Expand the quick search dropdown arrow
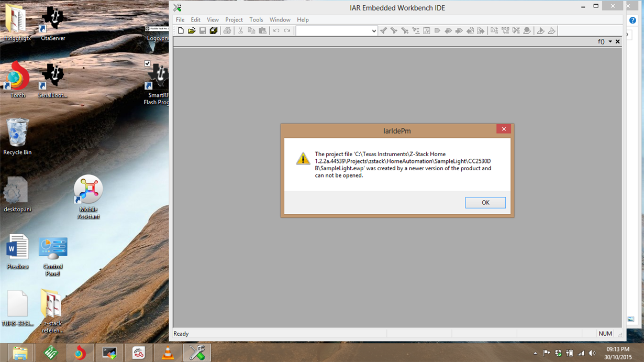Screen dimensions: 644x362 click(374, 31)
